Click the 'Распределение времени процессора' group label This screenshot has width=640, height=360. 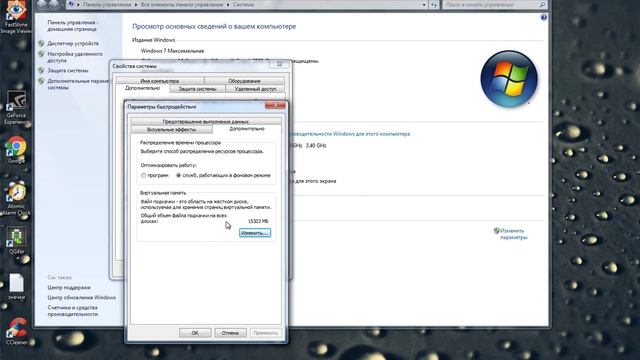(180, 143)
